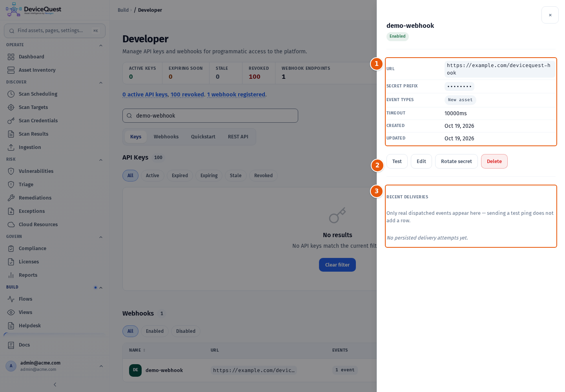Click the 'New asset' event type chip
Image resolution: width=565 pixels, height=392 pixels.
point(460,100)
